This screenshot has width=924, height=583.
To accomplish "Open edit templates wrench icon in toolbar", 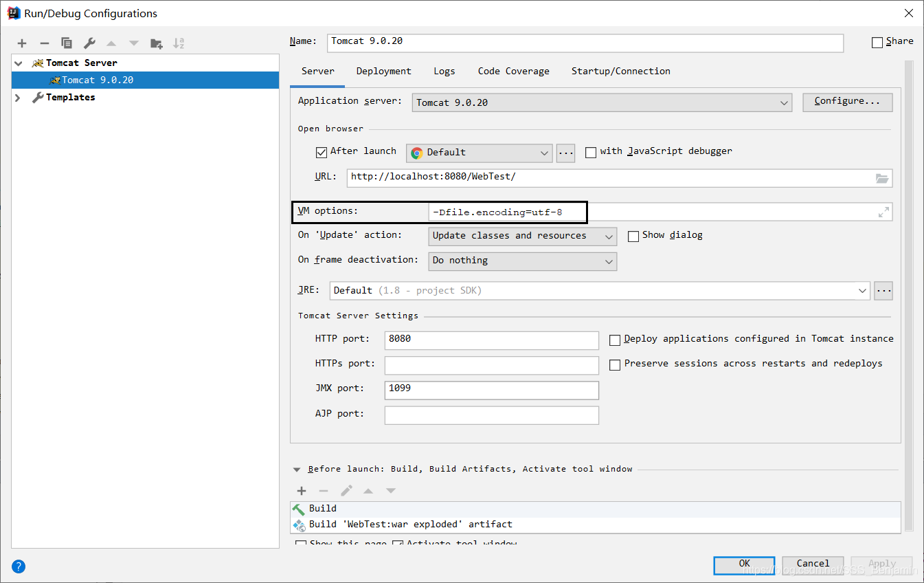I will (89, 43).
